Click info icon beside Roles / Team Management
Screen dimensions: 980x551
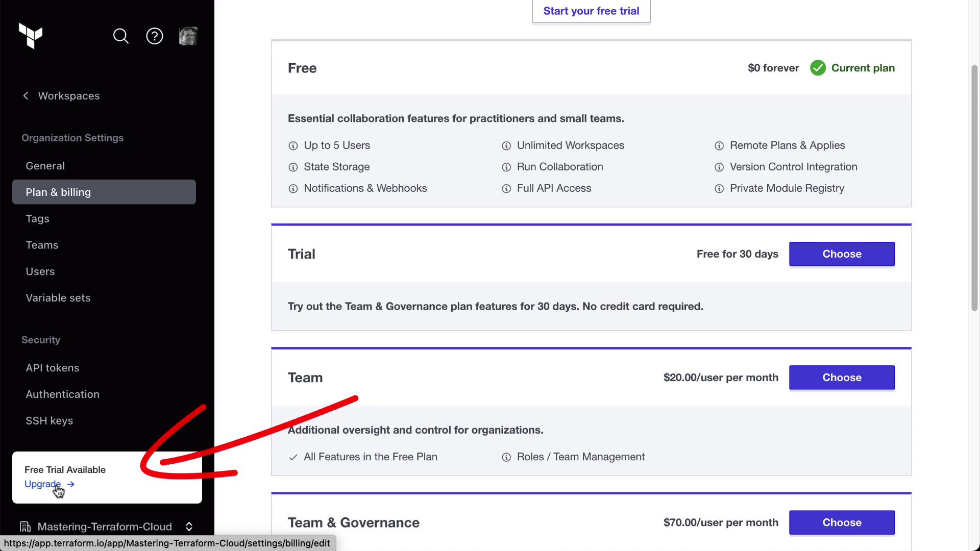[x=506, y=457]
